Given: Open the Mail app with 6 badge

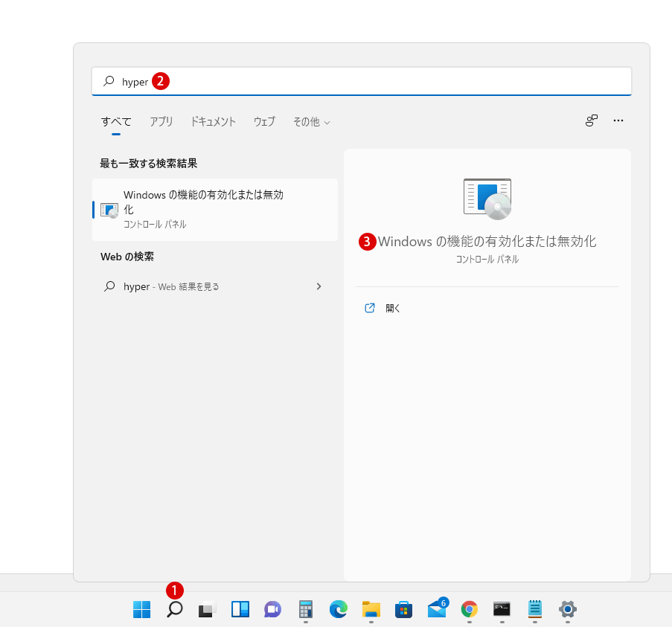Looking at the screenshot, I should 438,608.
